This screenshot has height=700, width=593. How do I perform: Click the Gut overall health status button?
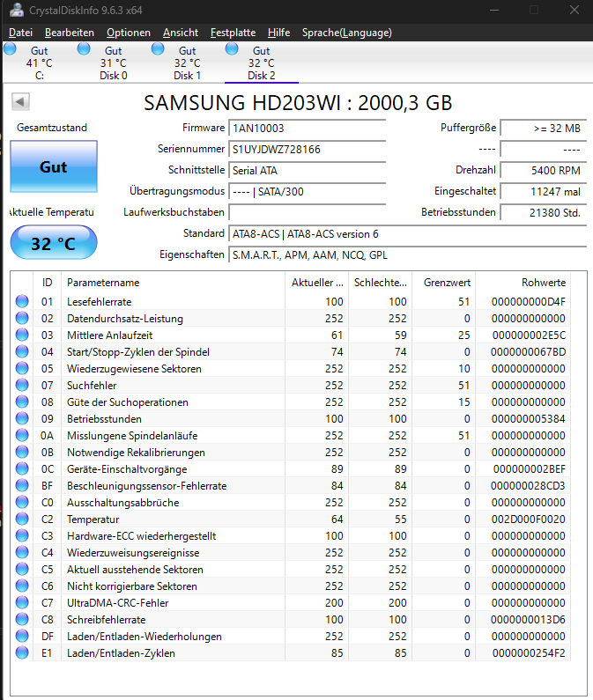click(x=54, y=166)
